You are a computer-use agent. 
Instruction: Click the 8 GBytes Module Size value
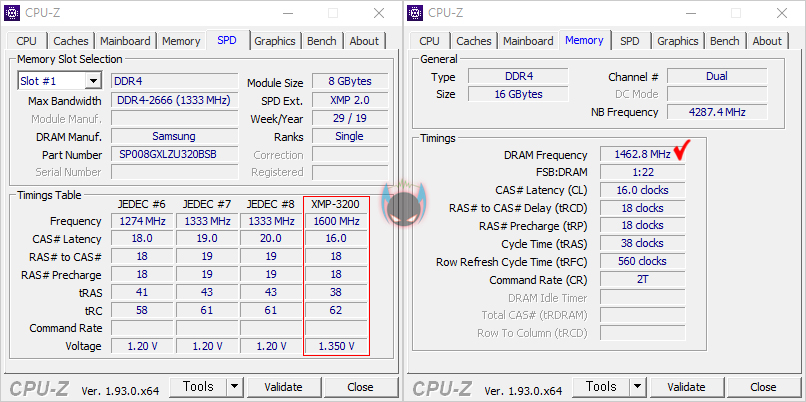(x=350, y=81)
